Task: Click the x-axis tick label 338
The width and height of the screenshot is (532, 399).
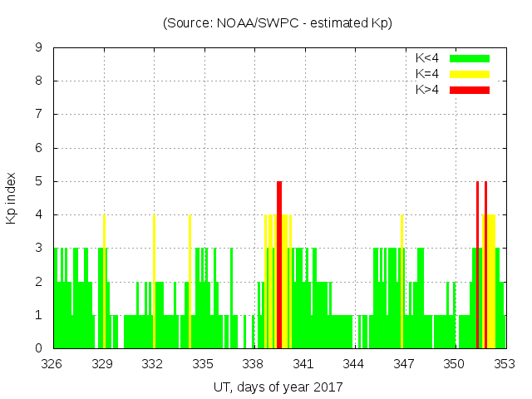Action: 254,364
